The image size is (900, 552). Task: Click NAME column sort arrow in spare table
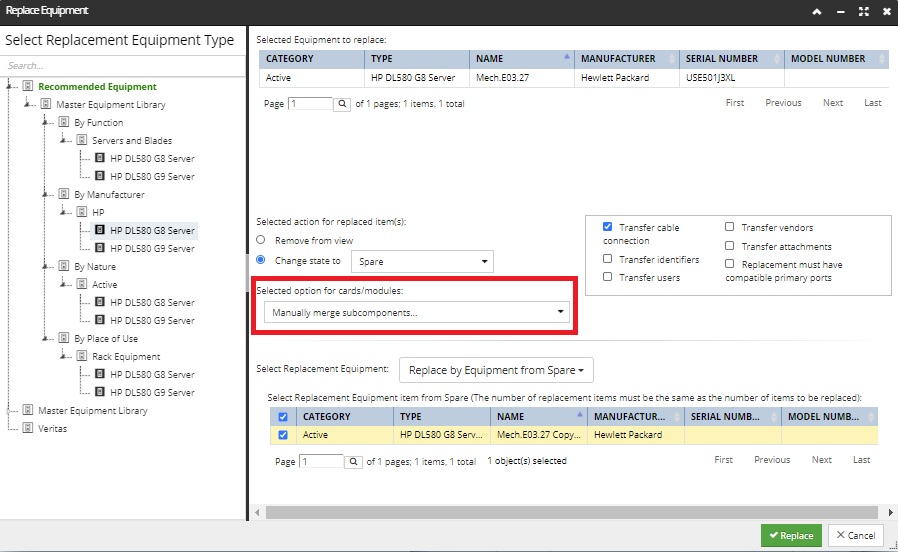pyautogui.click(x=580, y=414)
